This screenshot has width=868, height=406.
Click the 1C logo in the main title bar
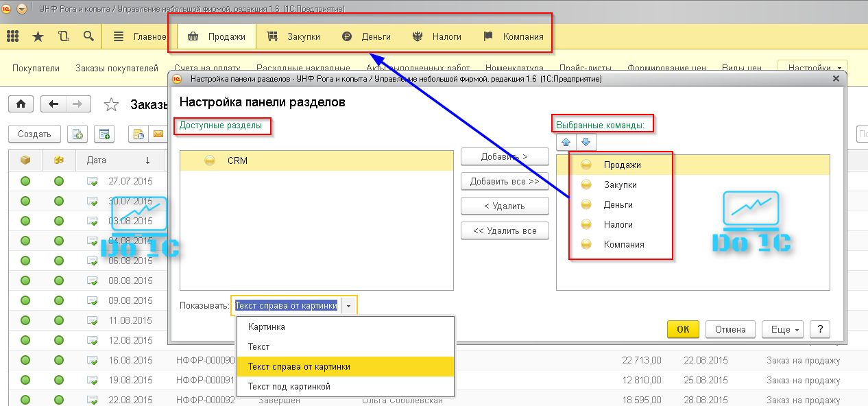tap(8, 9)
